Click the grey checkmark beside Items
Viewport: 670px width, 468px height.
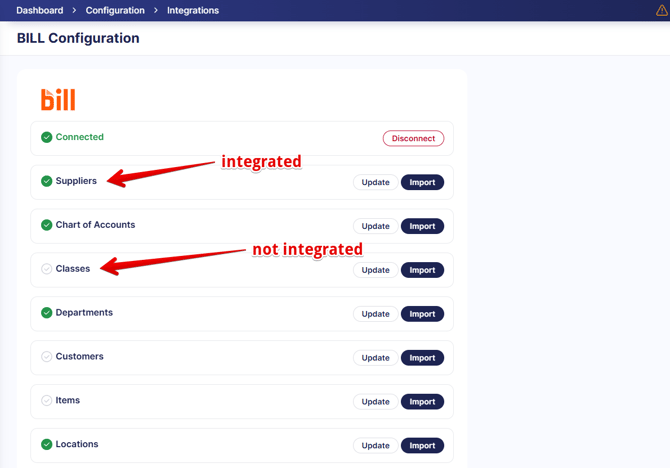tap(47, 401)
